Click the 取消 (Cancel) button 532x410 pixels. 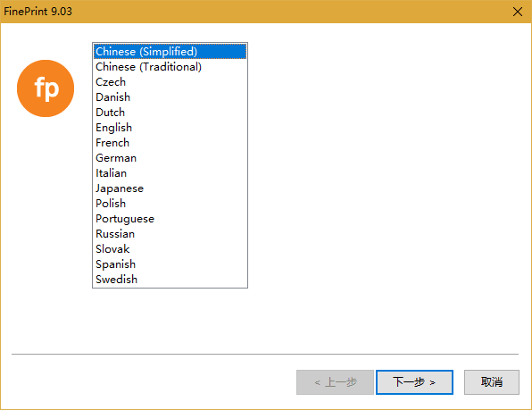(492, 382)
